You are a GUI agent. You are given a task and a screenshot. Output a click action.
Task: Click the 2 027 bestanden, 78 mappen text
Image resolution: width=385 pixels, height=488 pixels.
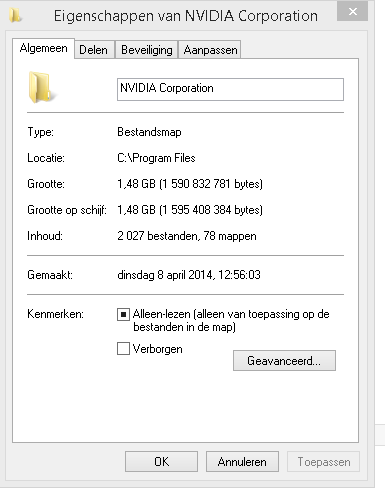[187, 236]
